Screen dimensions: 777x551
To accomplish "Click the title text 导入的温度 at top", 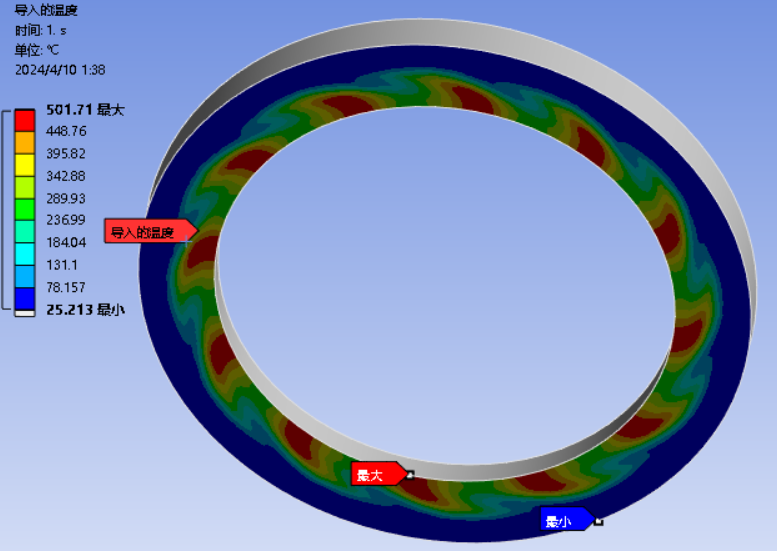I will 46,10.
